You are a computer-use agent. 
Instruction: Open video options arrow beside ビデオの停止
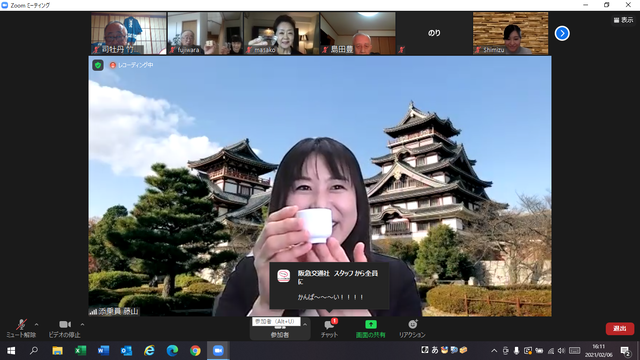tap(82, 324)
